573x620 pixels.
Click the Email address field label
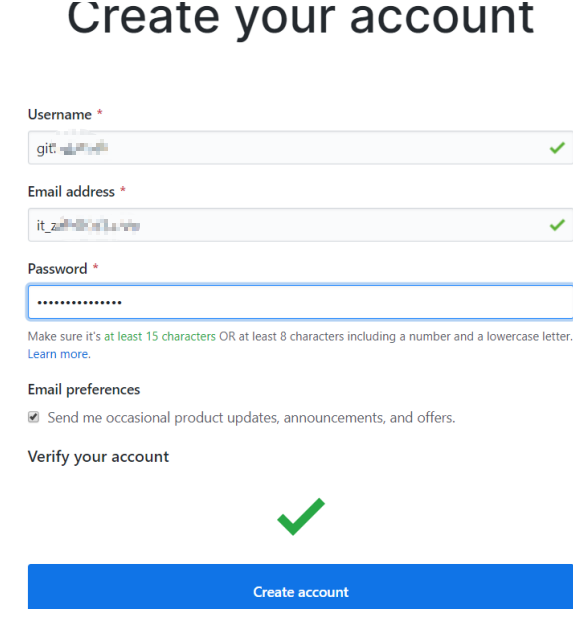point(71,192)
